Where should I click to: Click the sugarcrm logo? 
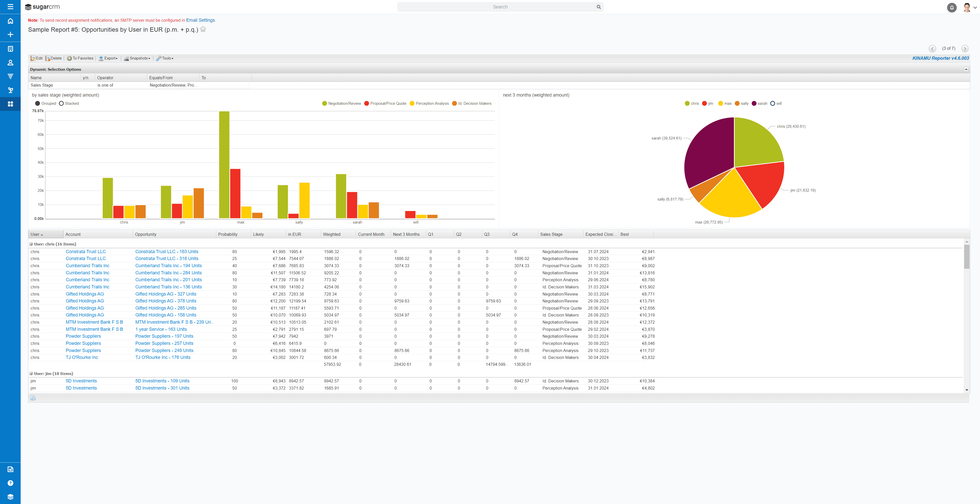tap(42, 7)
